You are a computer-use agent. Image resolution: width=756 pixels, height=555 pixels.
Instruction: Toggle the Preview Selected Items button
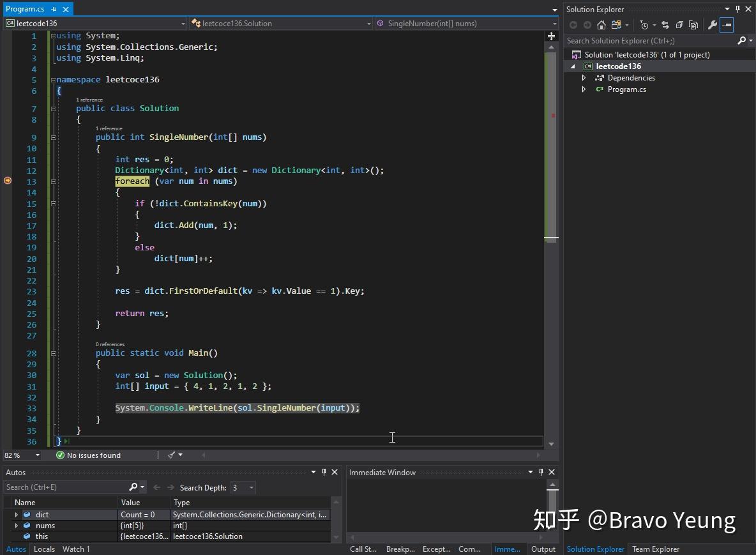coord(727,25)
